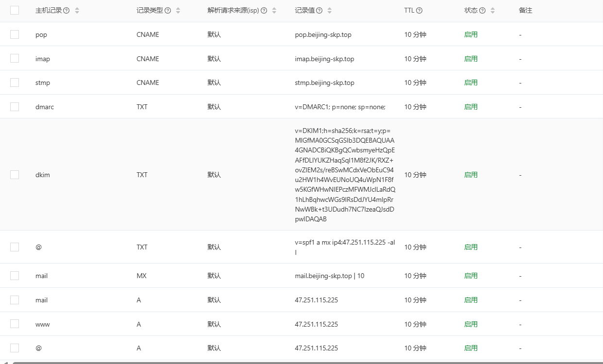Open help icon beside 解析请求来源(isp)

264,11
